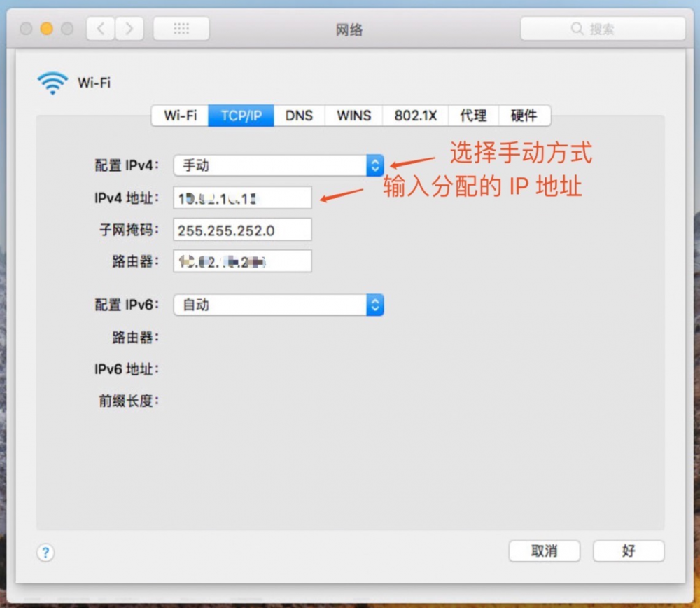Open the 硬件 tab
Viewport: 700px width, 608px height.
point(525,116)
